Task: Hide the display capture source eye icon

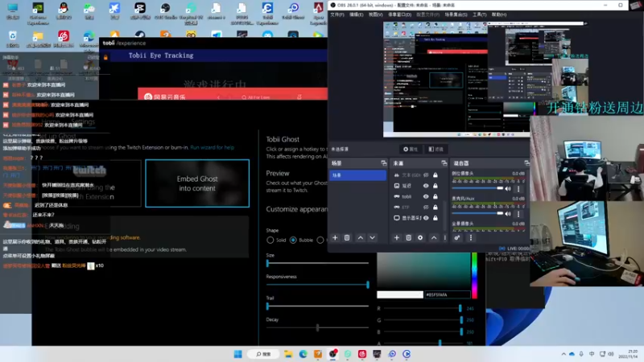Action: 426,218
